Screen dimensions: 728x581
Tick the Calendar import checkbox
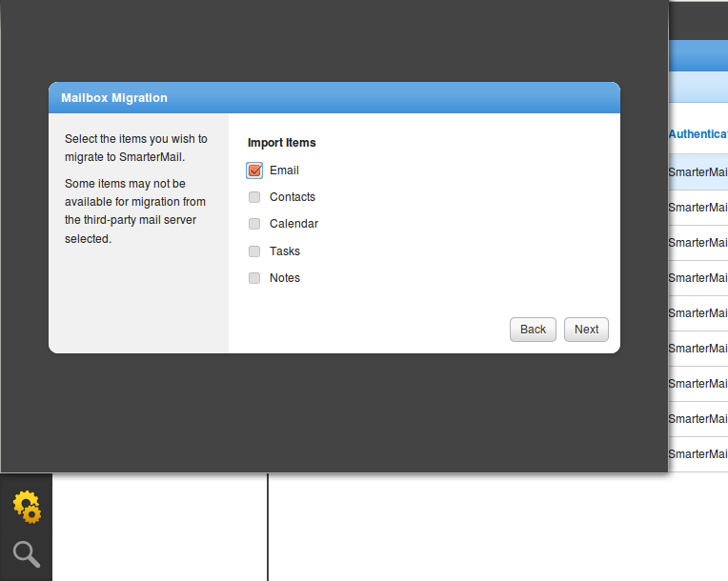click(254, 224)
